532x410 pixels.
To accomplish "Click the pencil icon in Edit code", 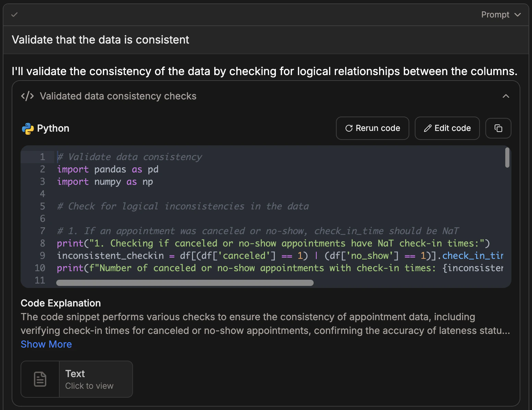I will 427,128.
